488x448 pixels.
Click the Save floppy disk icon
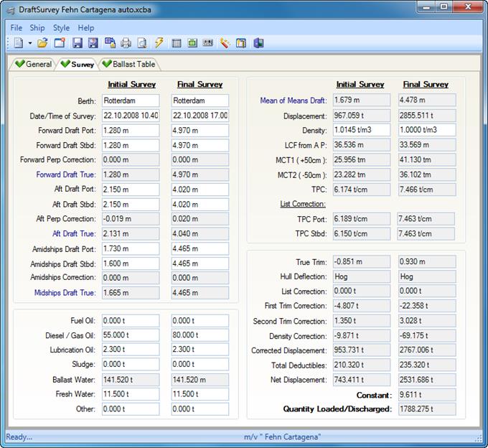pyautogui.click(x=77, y=43)
